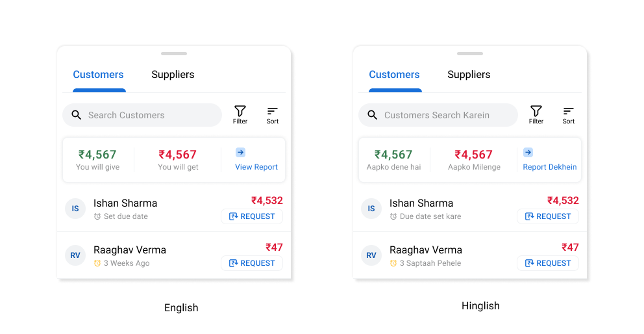Switch to Suppliers tab in English panel
The width and height of the screenshot is (644, 334).
173,75
